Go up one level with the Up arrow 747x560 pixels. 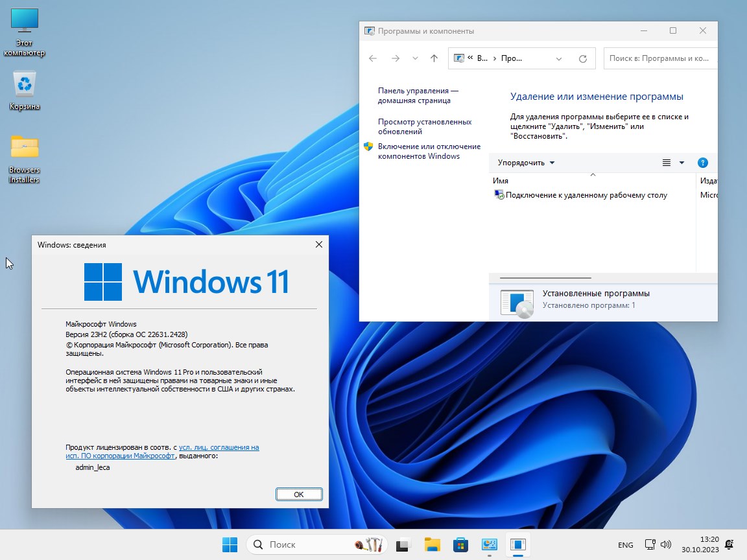[x=434, y=58]
